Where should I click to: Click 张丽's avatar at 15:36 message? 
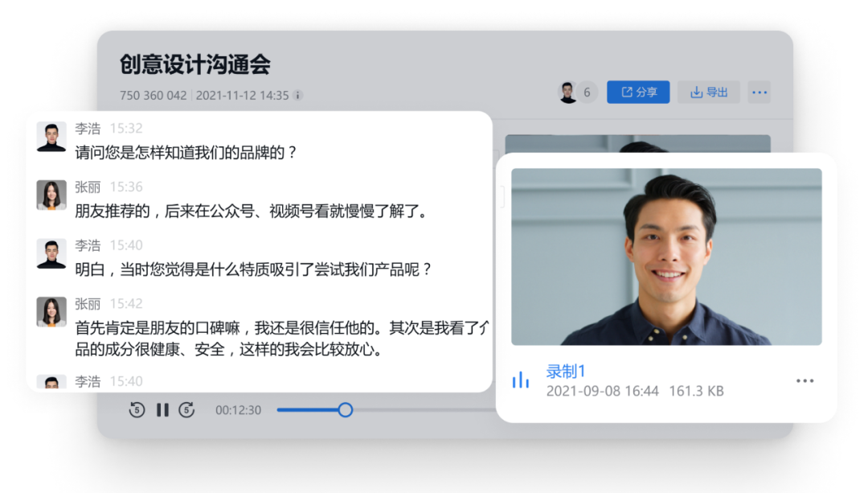[x=51, y=195]
